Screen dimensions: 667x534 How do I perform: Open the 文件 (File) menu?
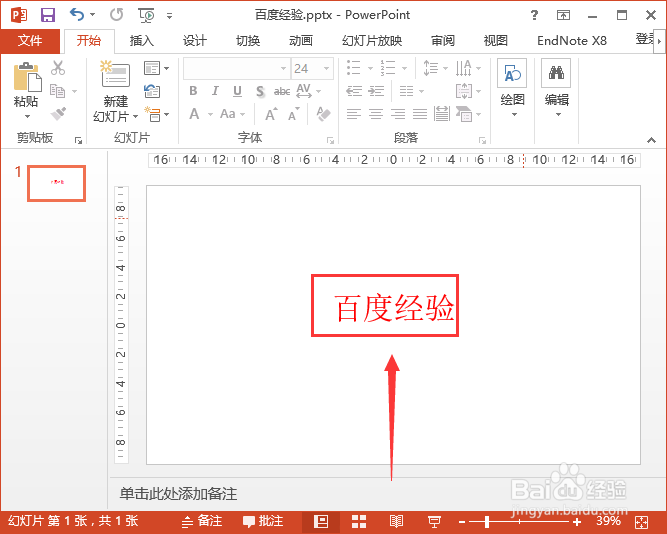pyautogui.click(x=30, y=41)
